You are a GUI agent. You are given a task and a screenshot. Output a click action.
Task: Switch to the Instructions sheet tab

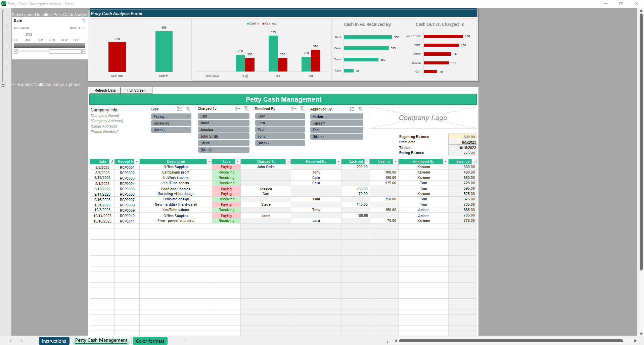tap(54, 341)
